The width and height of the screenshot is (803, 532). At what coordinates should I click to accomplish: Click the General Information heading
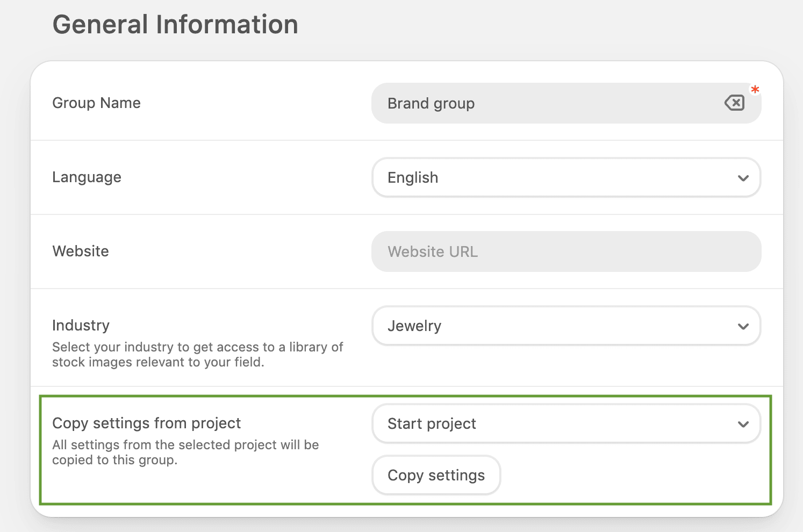pos(175,25)
